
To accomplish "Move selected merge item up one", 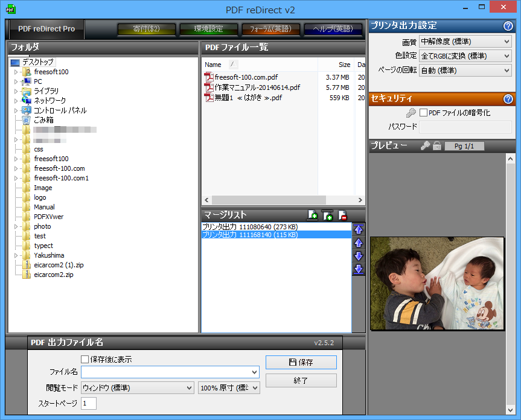I will 359,243.
